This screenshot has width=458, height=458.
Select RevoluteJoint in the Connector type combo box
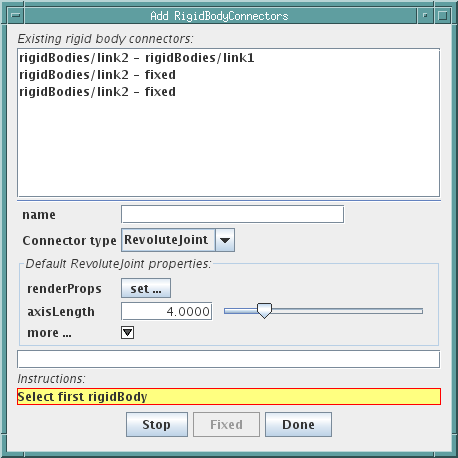(x=168, y=240)
